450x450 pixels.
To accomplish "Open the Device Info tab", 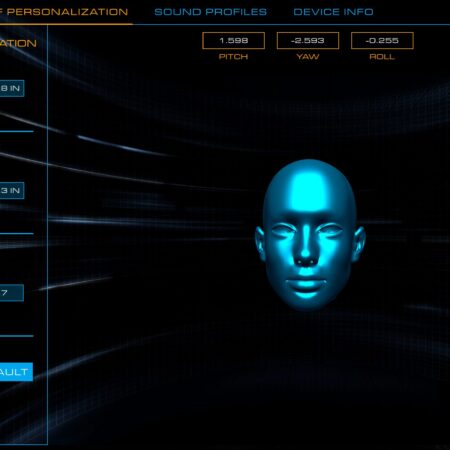I will 333,12.
